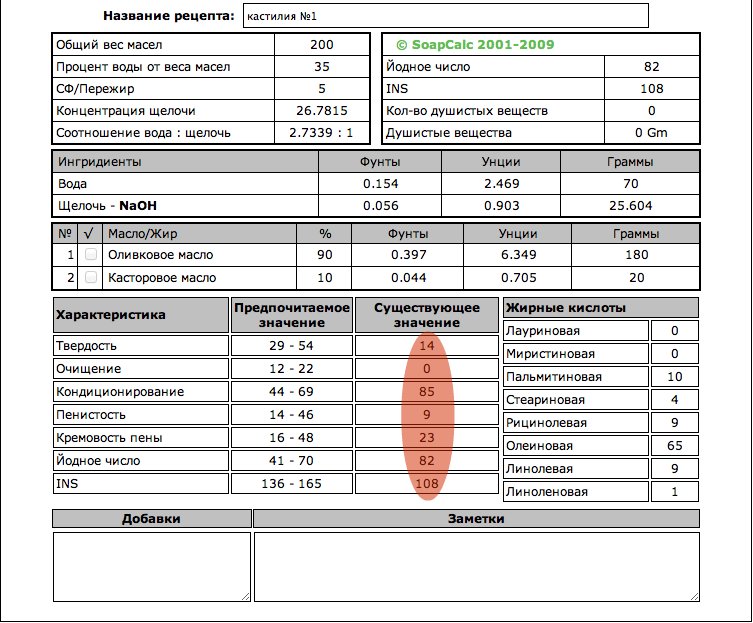Click the Касторовое масло oil name
The height and width of the screenshot is (623, 753).
tap(162, 278)
